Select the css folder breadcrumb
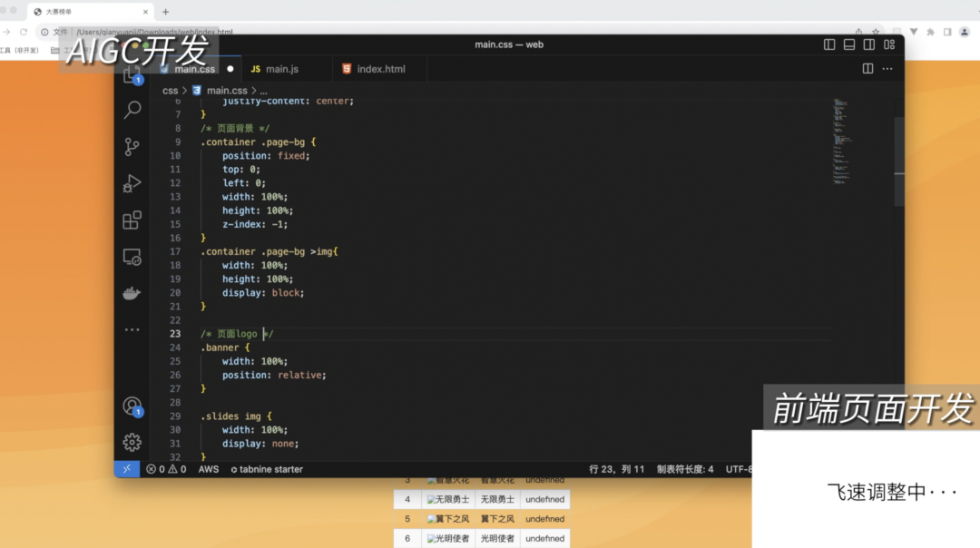Screen dimensions: 980x548 click(170, 91)
